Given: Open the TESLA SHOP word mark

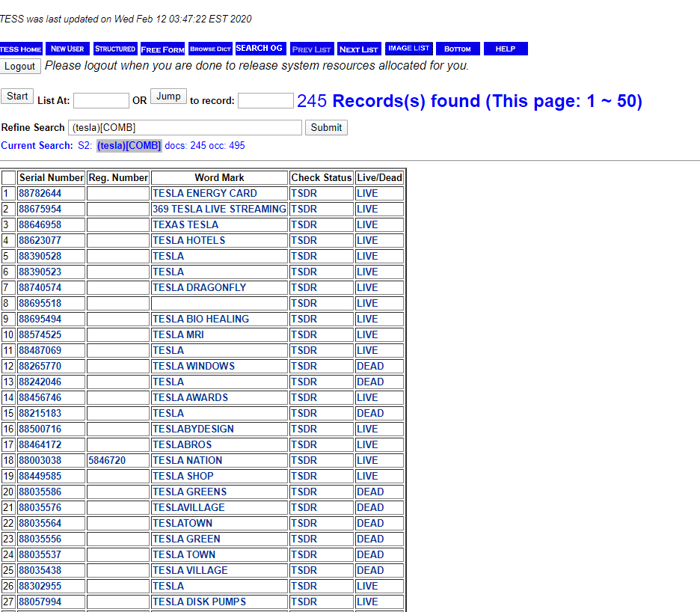Looking at the screenshot, I should pyautogui.click(x=183, y=476).
